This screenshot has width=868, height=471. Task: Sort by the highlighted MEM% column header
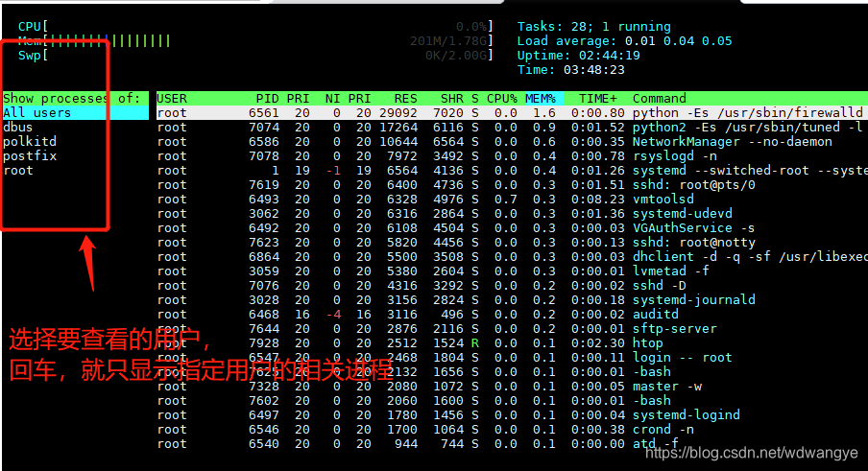pos(541,99)
